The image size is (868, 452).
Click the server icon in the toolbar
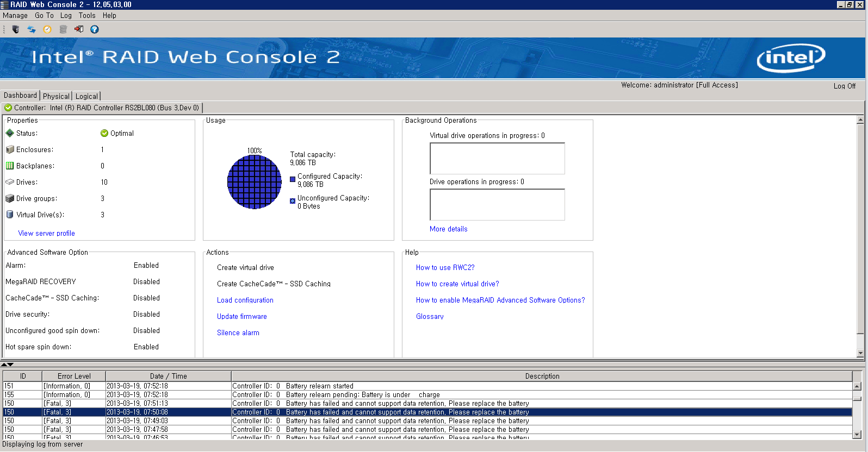point(15,29)
